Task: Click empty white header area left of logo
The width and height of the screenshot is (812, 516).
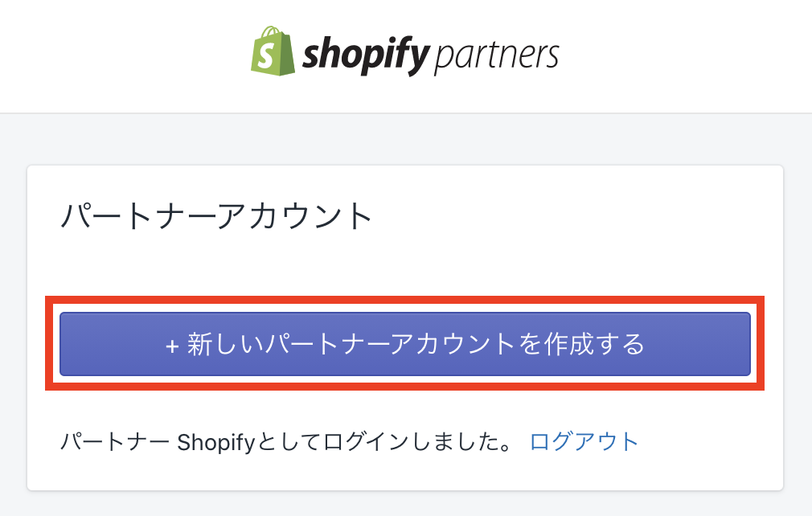Action: pos(121,56)
